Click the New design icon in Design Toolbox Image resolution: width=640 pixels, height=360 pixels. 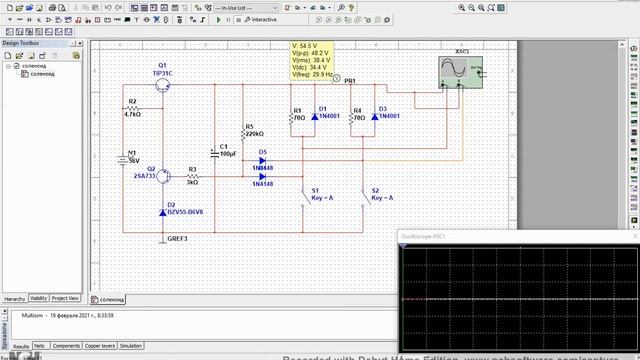click(8, 56)
